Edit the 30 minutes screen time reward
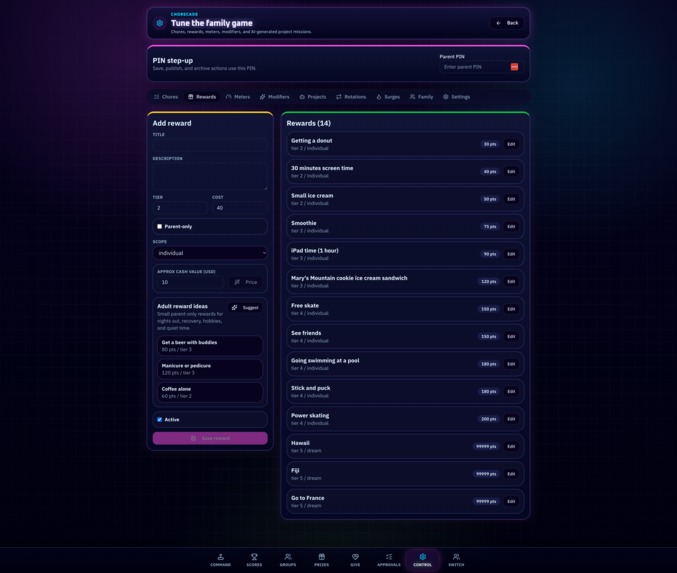The image size is (677, 573). click(511, 172)
